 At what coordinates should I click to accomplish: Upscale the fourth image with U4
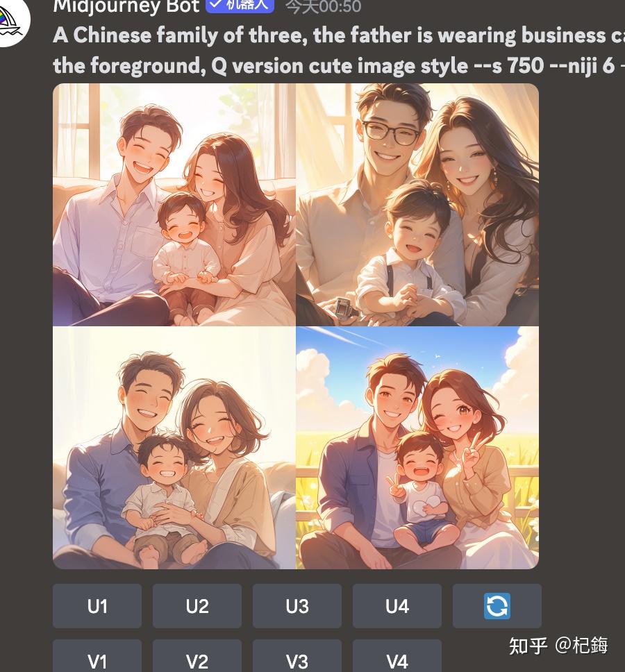point(397,605)
